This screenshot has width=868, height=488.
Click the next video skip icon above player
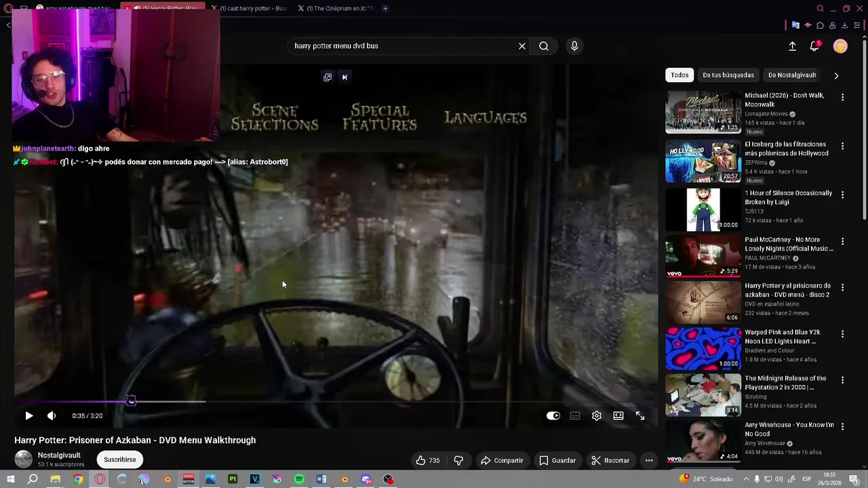pyautogui.click(x=344, y=77)
